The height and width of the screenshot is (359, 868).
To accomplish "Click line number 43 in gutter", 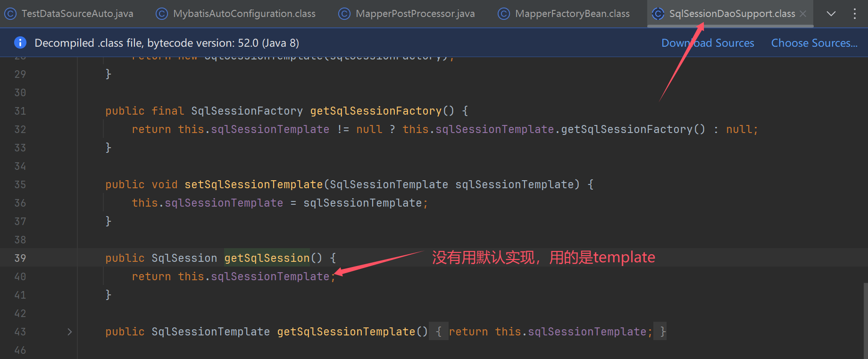I will pos(20,332).
